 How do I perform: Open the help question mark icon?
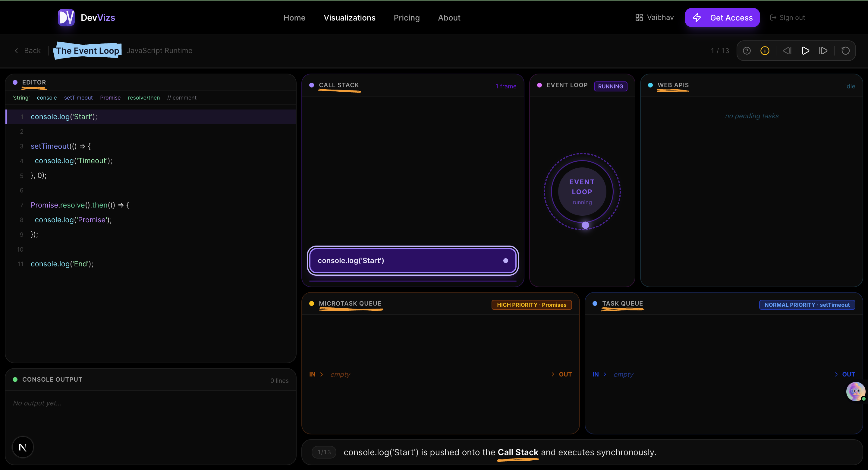(x=747, y=51)
